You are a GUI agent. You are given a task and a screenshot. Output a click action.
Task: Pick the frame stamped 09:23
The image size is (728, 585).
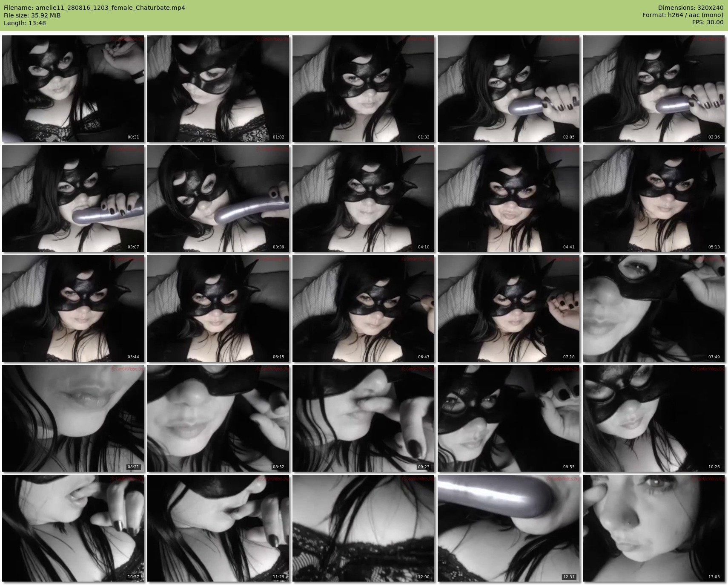[x=363, y=418]
